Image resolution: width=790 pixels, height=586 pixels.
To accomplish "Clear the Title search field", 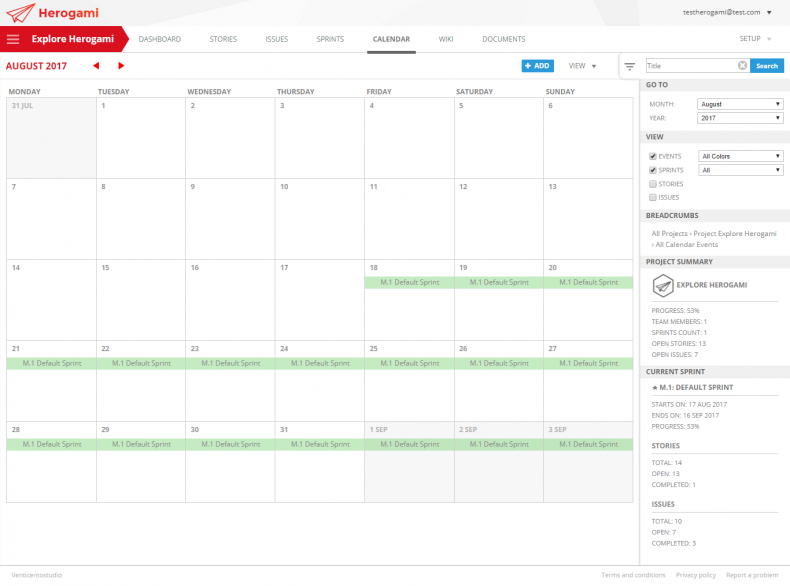I will [742, 66].
